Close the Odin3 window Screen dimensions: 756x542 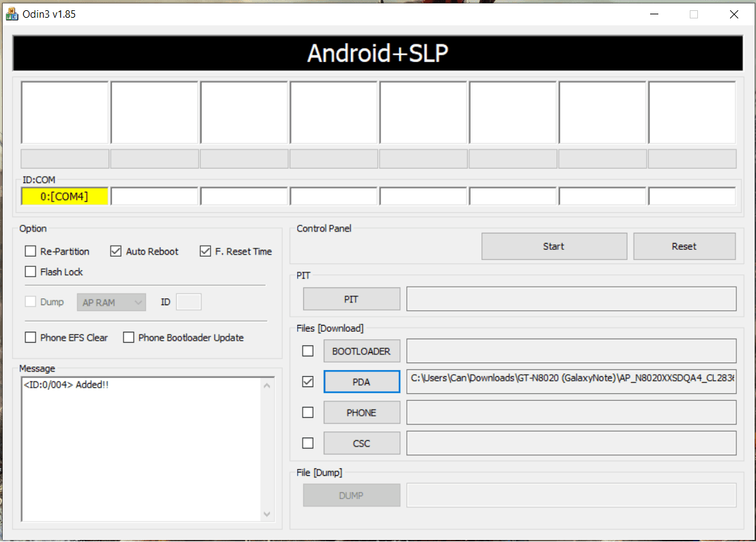[734, 14]
